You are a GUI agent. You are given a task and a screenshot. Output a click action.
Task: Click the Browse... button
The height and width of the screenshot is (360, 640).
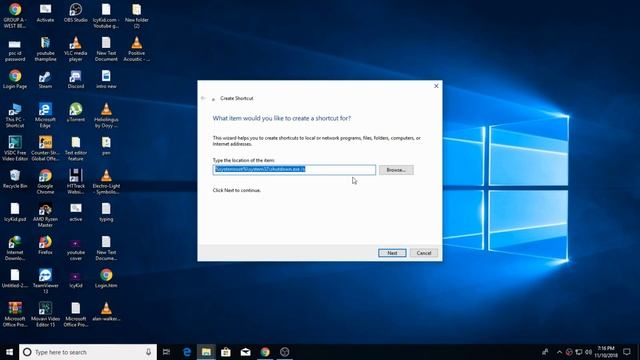[x=396, y=170]
